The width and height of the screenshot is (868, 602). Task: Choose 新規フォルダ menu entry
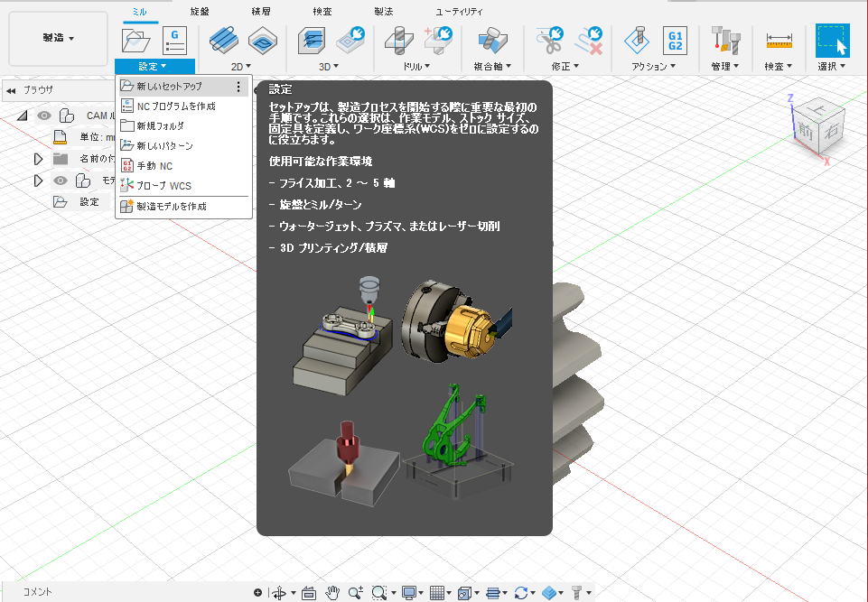(x=183, y=126)
